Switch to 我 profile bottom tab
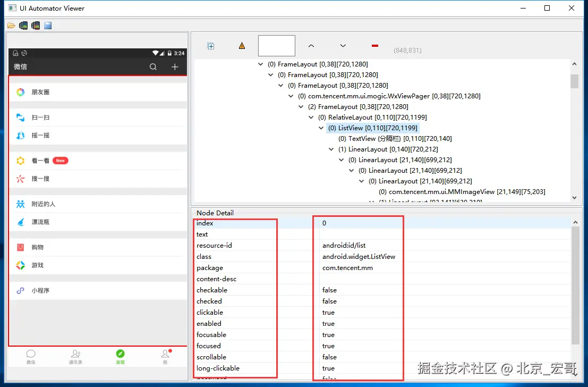The width and height of the screenshot is (588, 387). coord(165,357)
